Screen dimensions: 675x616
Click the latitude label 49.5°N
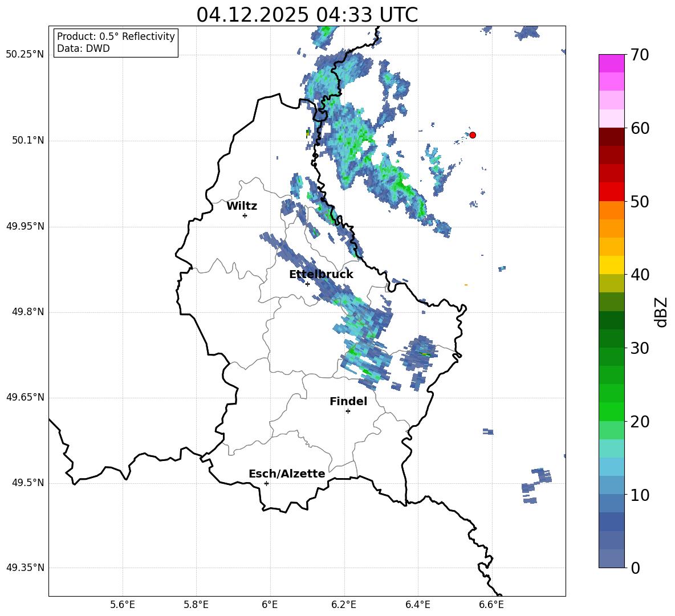tap(28, 483)
